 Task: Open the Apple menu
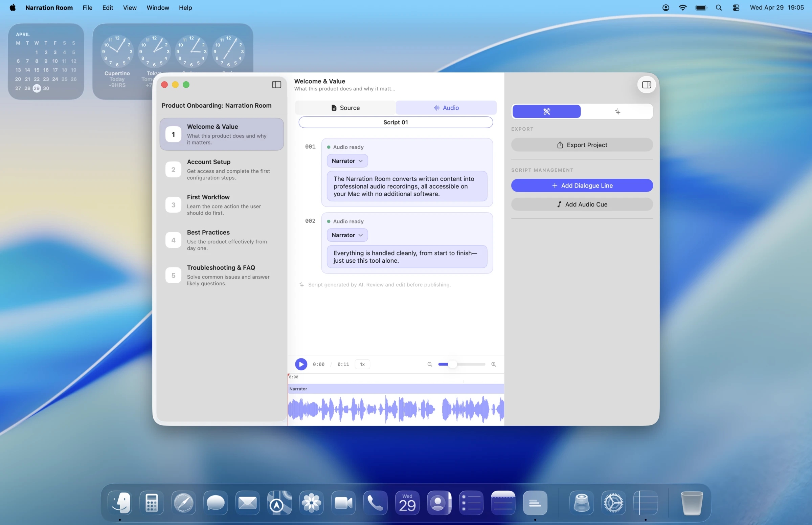point(13,7)
